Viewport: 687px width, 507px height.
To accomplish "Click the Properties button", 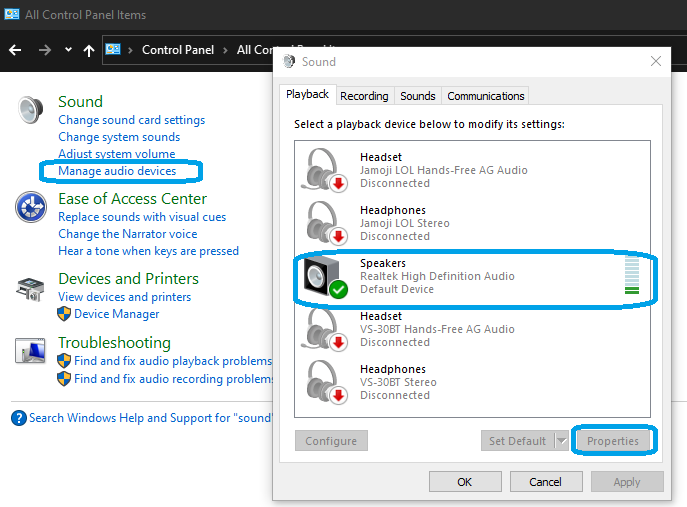I will [613, 441].
